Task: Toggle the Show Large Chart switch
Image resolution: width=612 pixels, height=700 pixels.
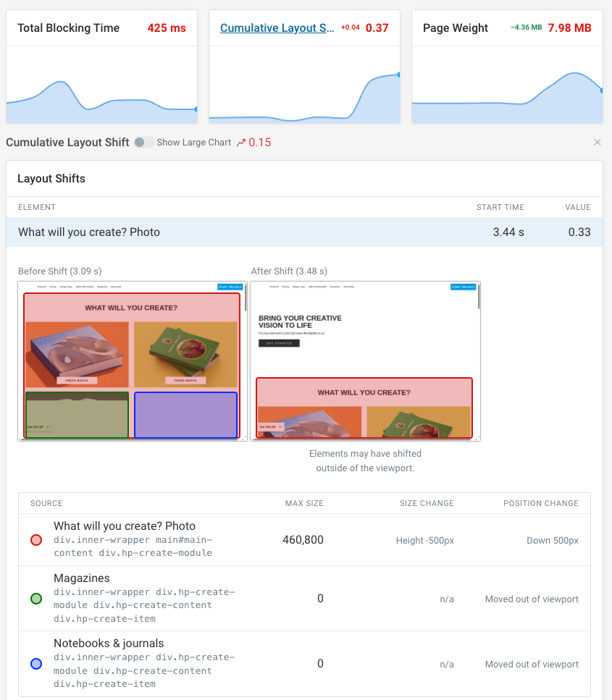Action: [143, 142]
